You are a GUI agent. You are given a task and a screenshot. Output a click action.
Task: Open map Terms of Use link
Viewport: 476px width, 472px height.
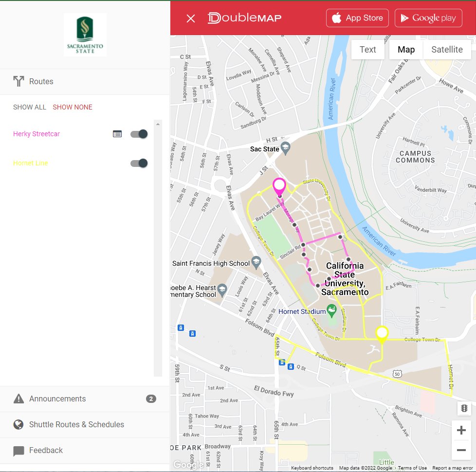(x=412, y=468)
